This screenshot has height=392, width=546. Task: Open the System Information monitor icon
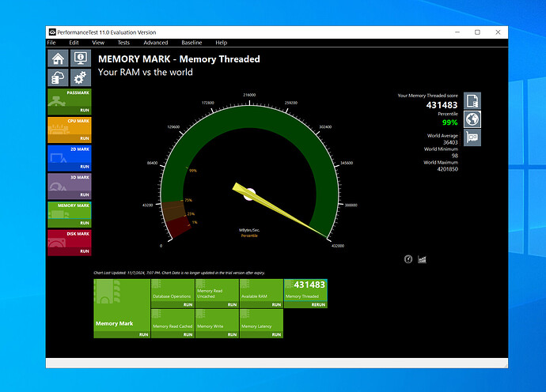tap(81, 58)
